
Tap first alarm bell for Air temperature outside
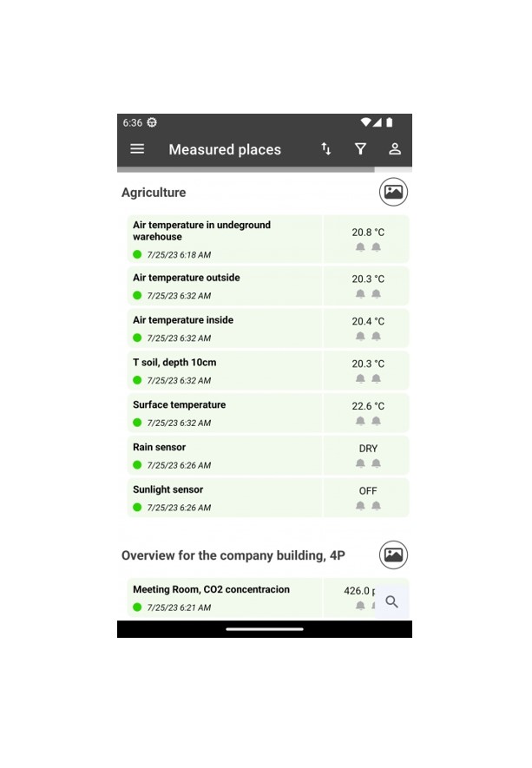tap(360, 293)
